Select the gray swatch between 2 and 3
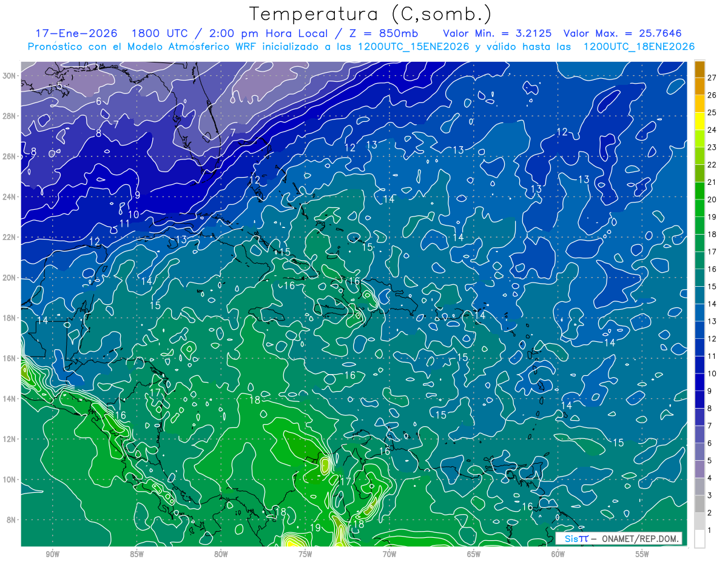The image size is (728, 562). [x=699, y=504]
